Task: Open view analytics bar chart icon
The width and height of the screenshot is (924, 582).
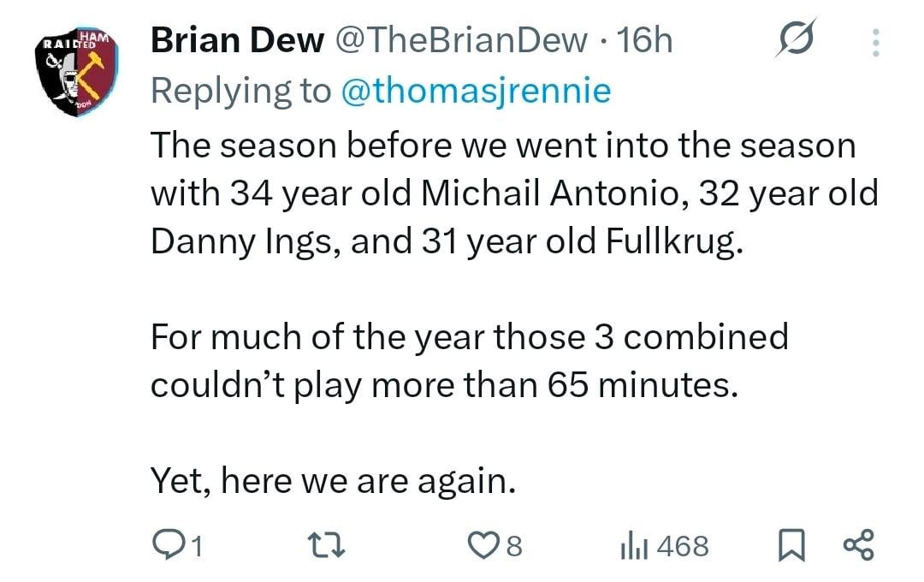Action: pos(631,544)
